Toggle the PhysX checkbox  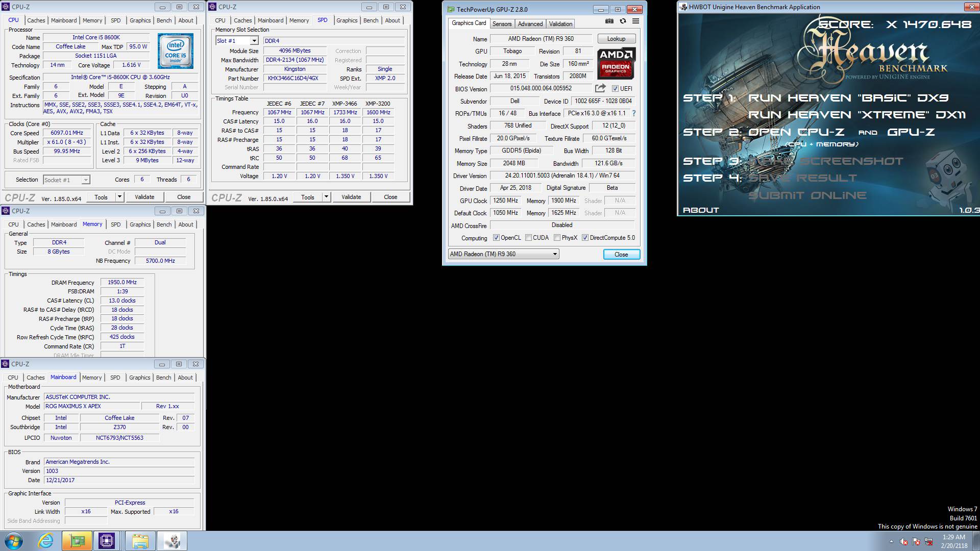557,238
